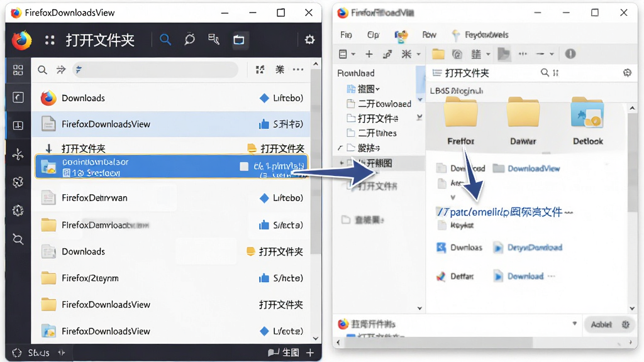Viewport: 644px width, 362px height.
Task: Click the Flowhload heading in right sidebar
Action: click(x=356, y=73)
